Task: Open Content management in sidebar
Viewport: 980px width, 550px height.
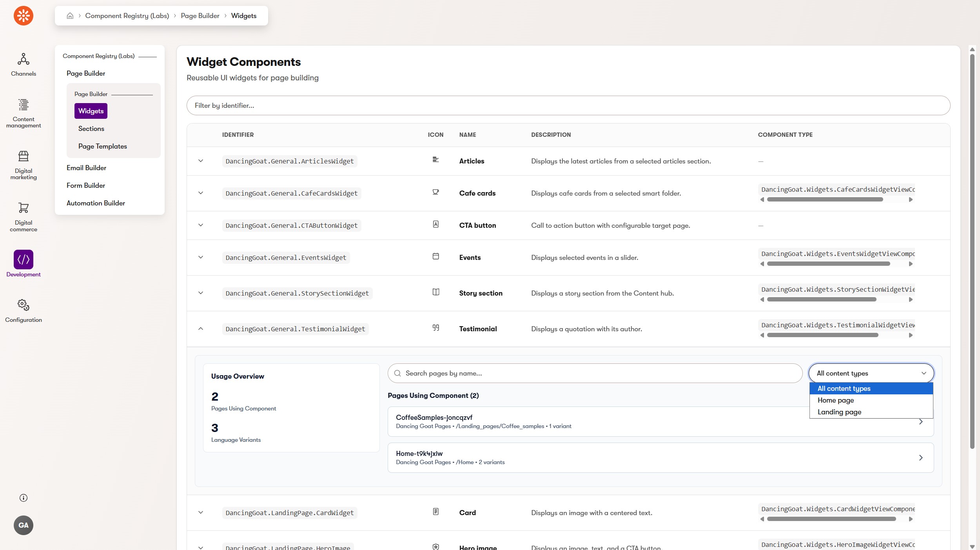Action: tap(24, 113)
